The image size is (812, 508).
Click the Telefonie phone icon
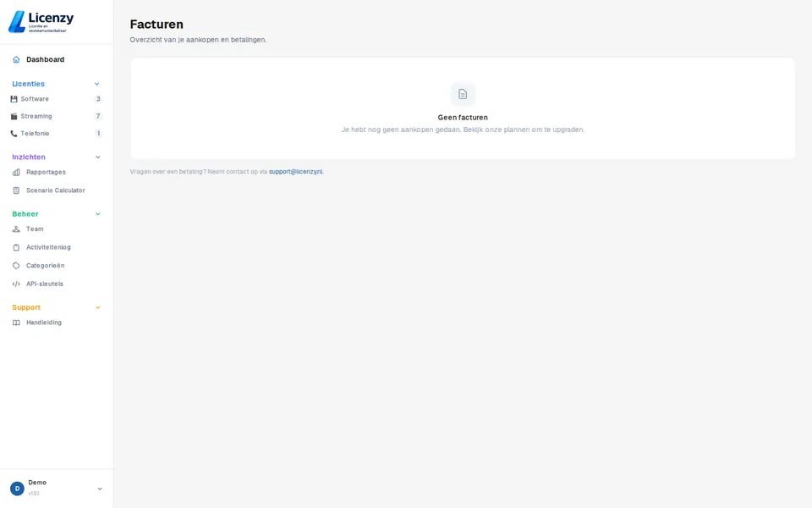point(14,134)
